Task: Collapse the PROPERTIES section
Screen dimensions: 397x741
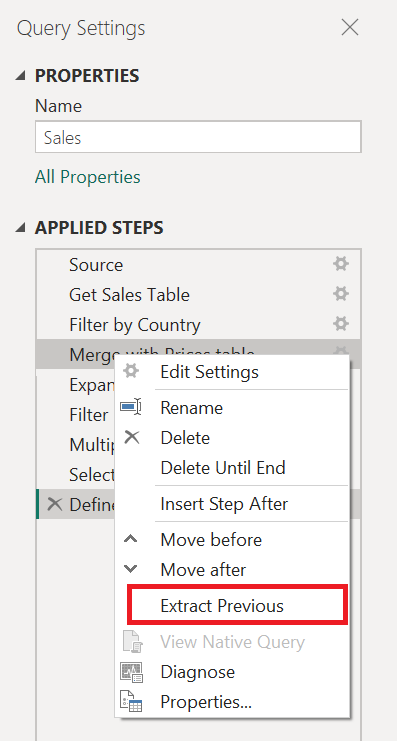Action: click(20, 76)
